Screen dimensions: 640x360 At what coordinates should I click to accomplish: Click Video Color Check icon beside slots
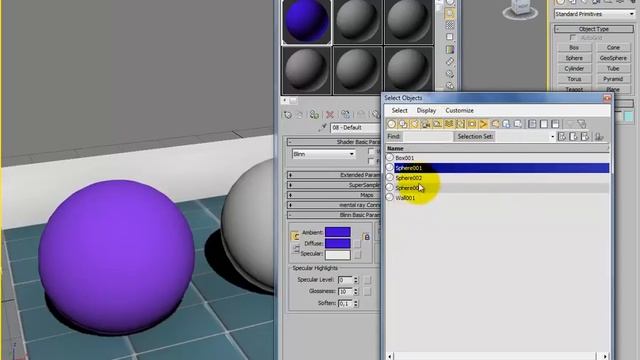coord(450,49)
